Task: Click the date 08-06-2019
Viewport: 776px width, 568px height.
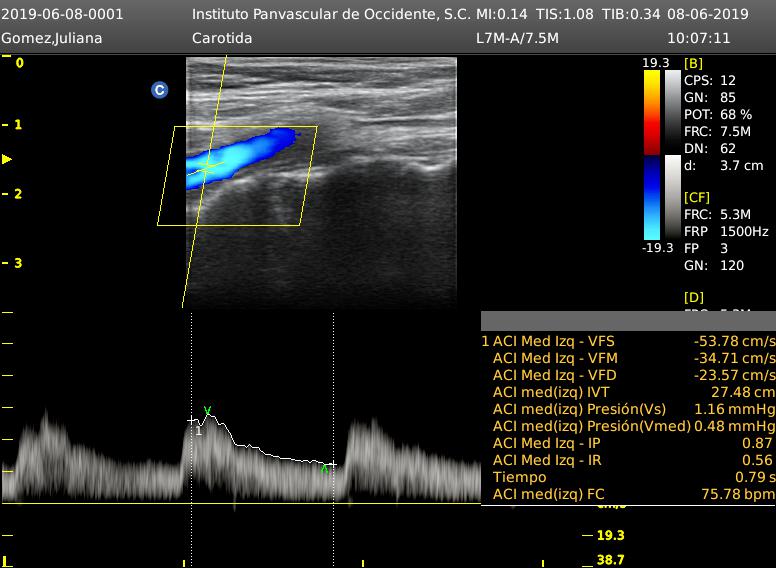Action: pos(708,14)
